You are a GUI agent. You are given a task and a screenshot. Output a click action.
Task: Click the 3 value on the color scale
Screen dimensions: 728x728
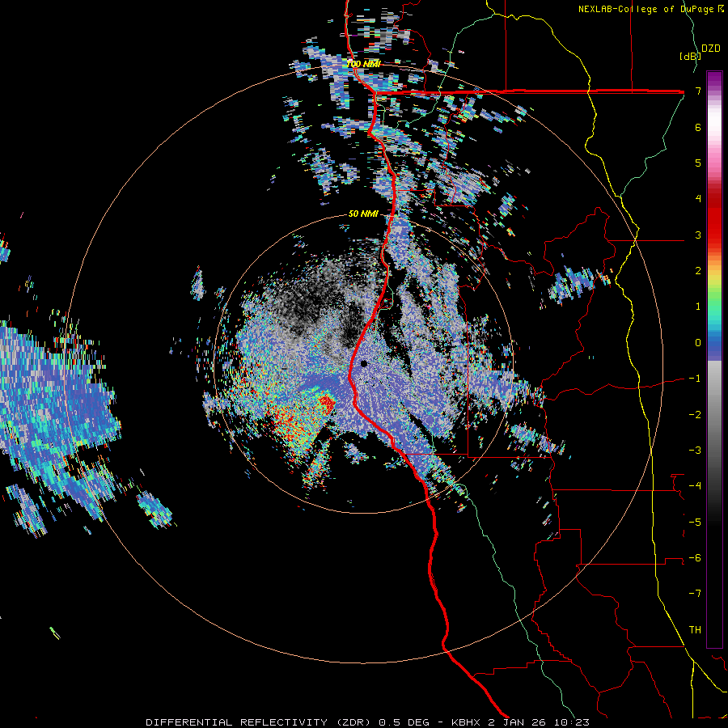coord(698,235)
